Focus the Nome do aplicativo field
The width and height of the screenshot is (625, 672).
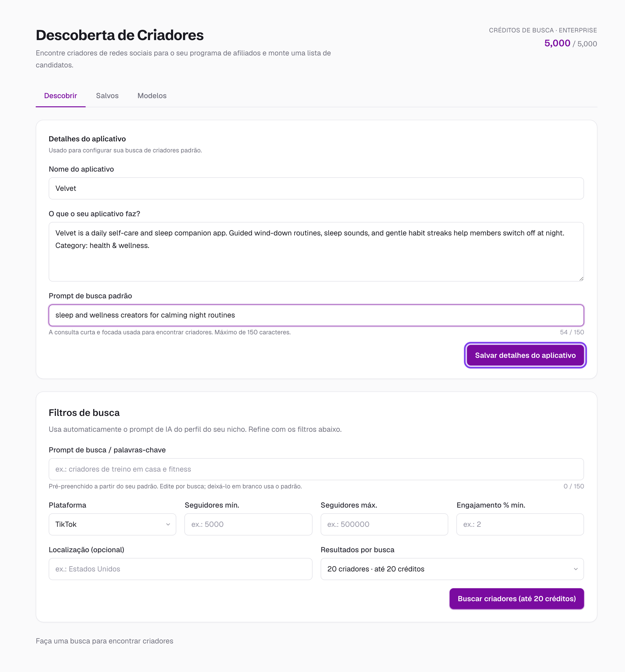point(316,188)
